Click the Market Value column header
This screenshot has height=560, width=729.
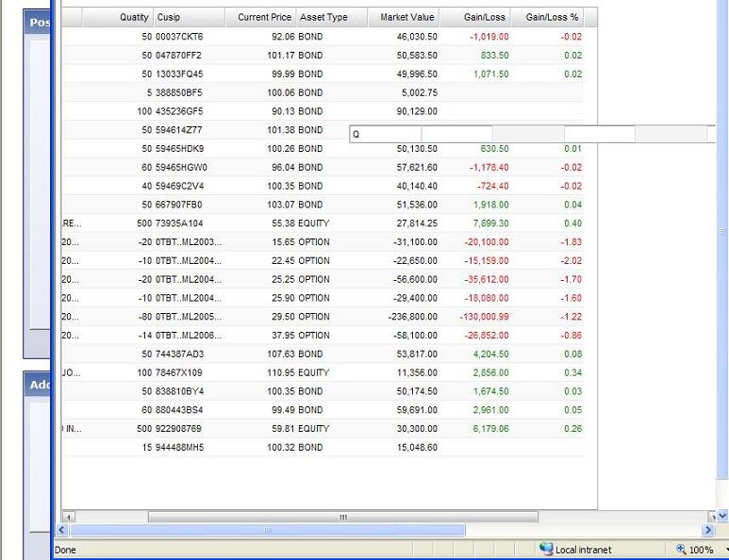click(x=404, y=17)
